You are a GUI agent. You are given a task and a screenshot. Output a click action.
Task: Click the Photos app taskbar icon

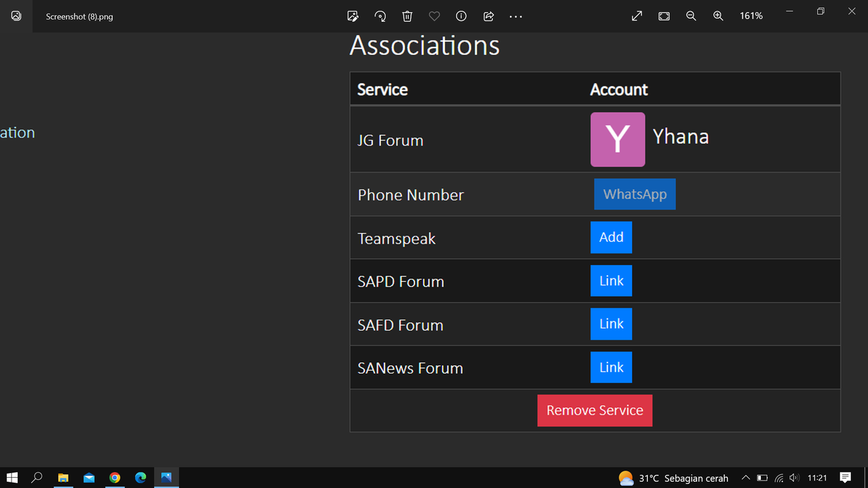[166, 478]
